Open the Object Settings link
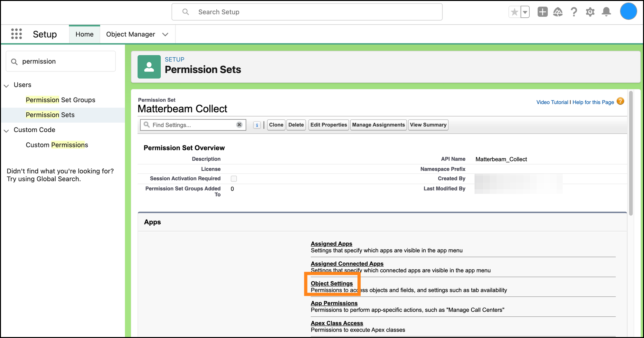This screenshot has width=644, height=338. (332, 283)
